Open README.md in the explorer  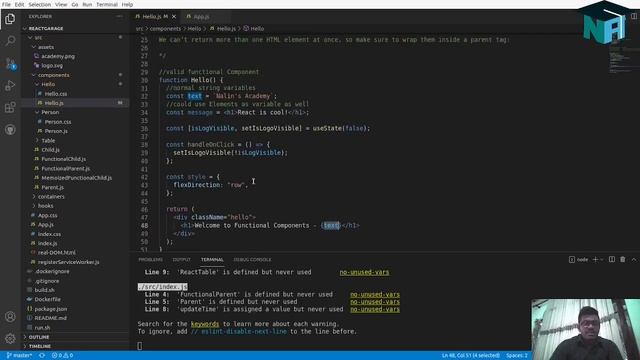(50, 318)
